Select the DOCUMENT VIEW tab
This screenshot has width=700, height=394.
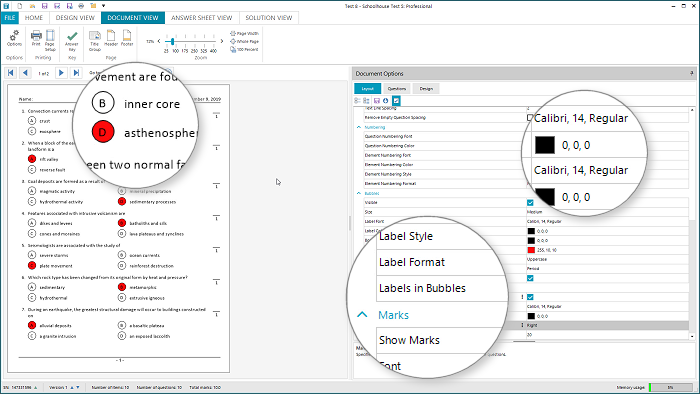click(x=133, y=18)
